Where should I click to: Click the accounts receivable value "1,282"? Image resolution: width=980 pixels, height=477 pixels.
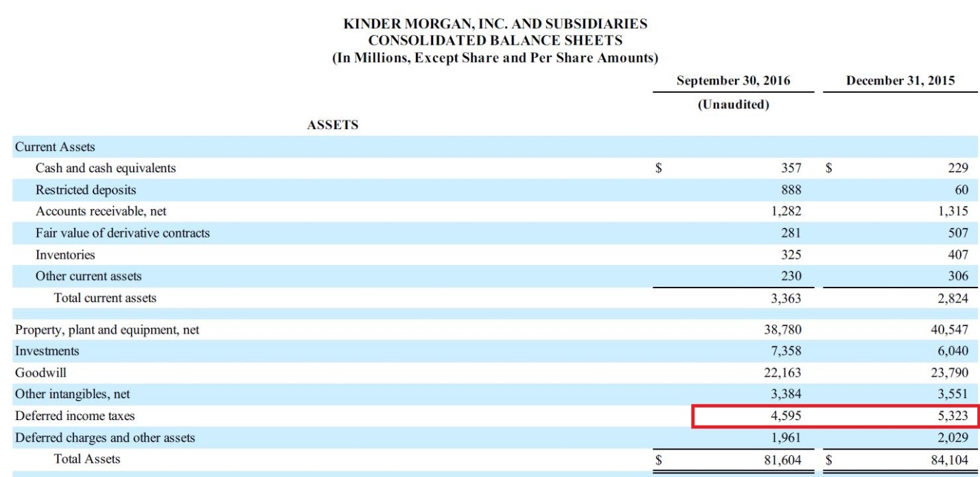pyautogui.click(x=786, y=211)
